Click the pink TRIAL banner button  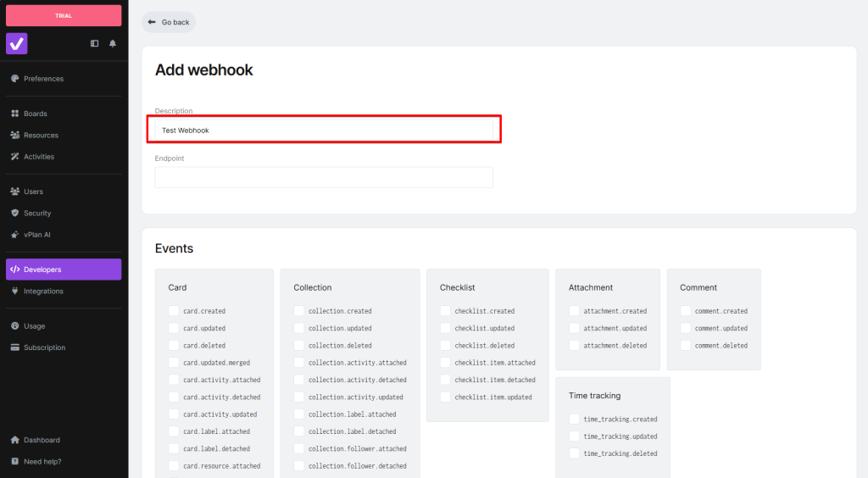point(64,15)
